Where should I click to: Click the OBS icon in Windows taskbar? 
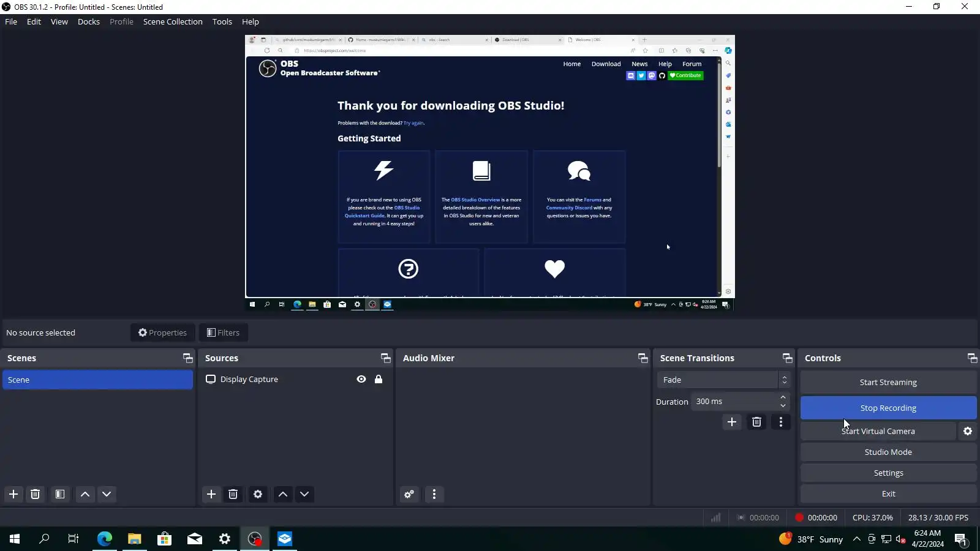click(x=255, y=539)
